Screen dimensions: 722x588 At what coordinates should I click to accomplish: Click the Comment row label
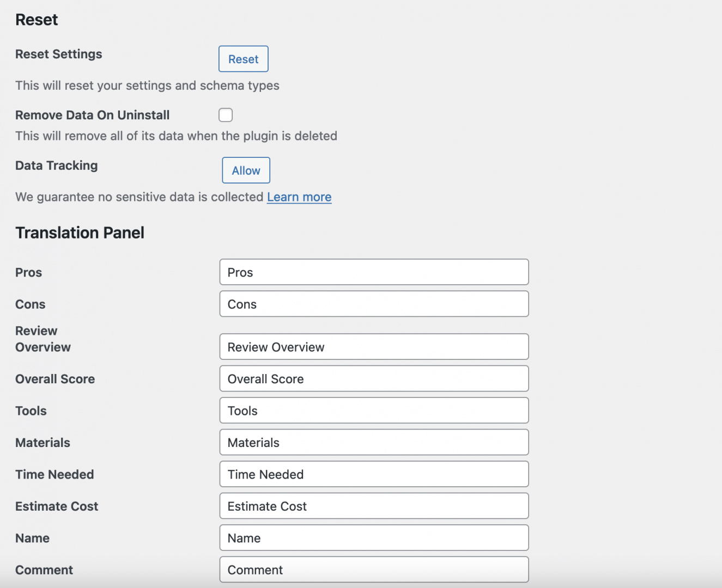[x=44, y=570]
